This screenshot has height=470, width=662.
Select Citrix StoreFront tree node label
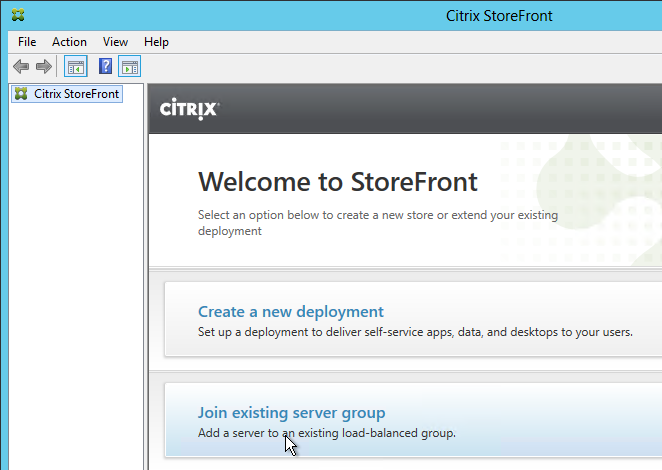76,93
